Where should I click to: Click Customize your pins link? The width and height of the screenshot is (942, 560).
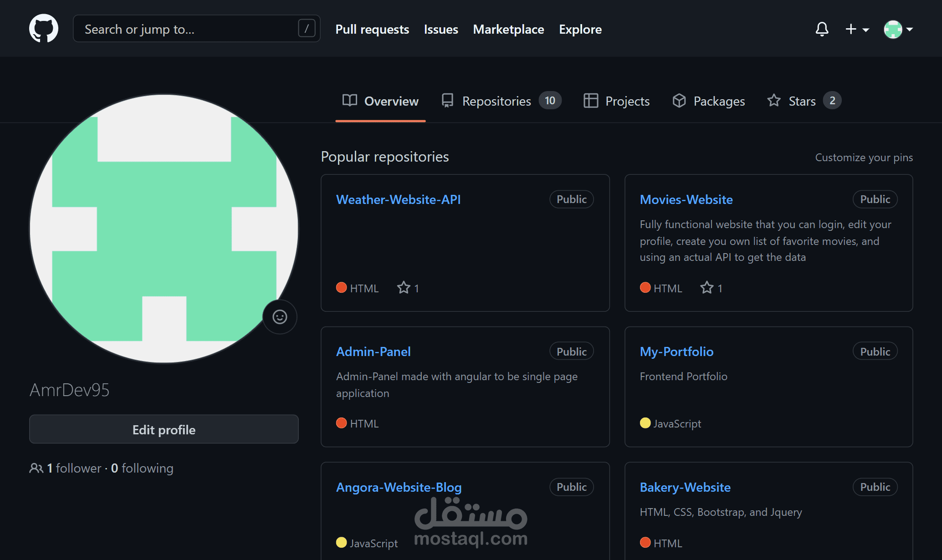tap(864, 158)
